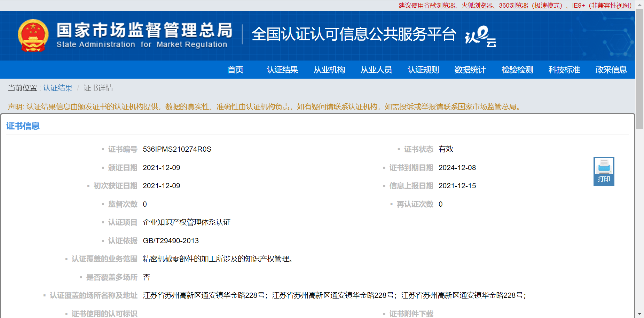
Task: Click the 认云 cloud logo icon
Action: [x=480, y=36]
